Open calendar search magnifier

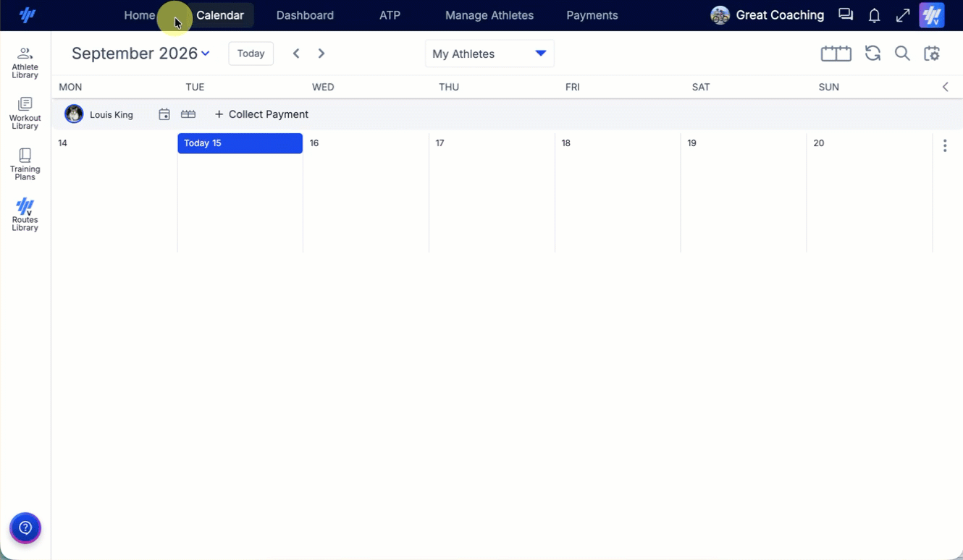point(902,54)
